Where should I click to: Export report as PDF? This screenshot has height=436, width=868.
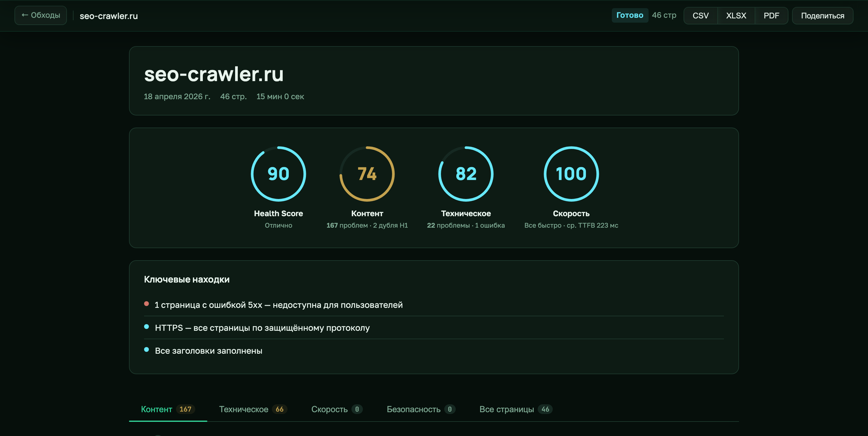[771, 15]
